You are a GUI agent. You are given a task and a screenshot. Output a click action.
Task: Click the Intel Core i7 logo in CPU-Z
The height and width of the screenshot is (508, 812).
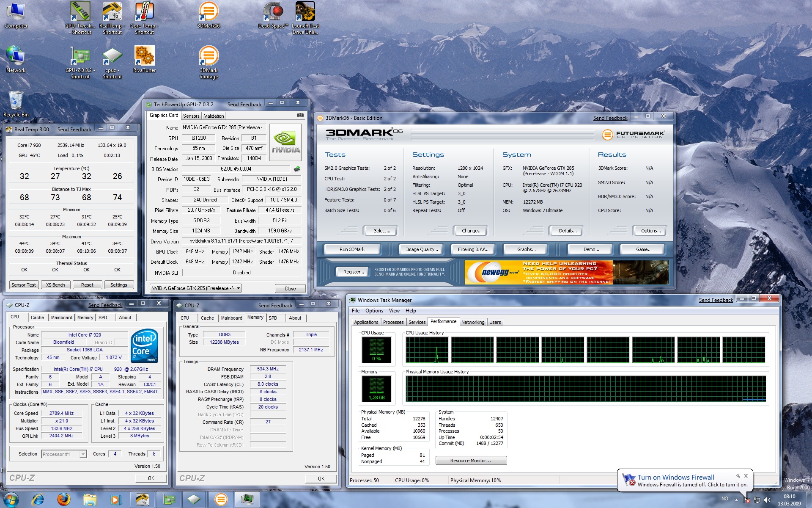pyautogui.click(x=145, y=346)
